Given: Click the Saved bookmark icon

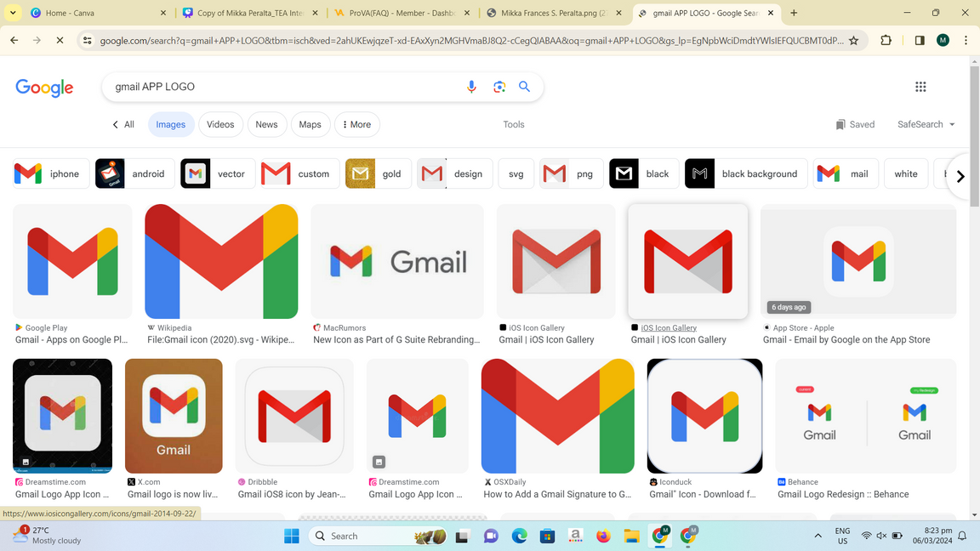Looking at the screenshot, I should coord(840,124).
